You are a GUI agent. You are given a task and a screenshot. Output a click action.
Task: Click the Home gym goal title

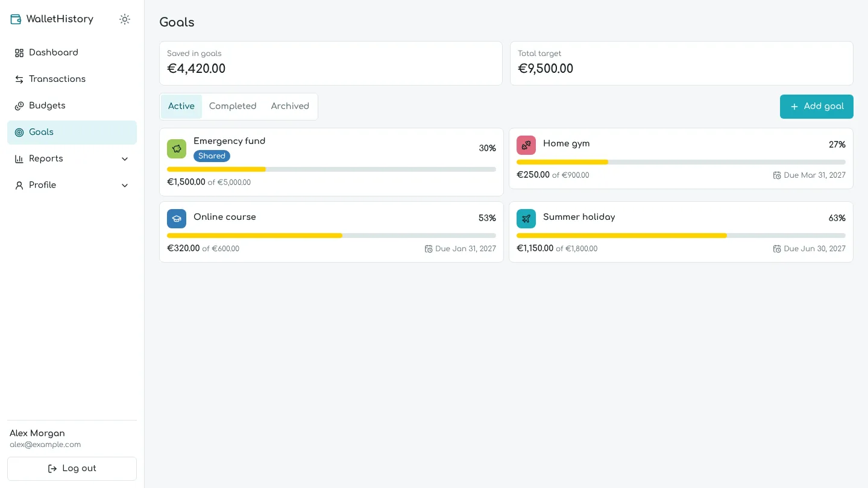567,143
